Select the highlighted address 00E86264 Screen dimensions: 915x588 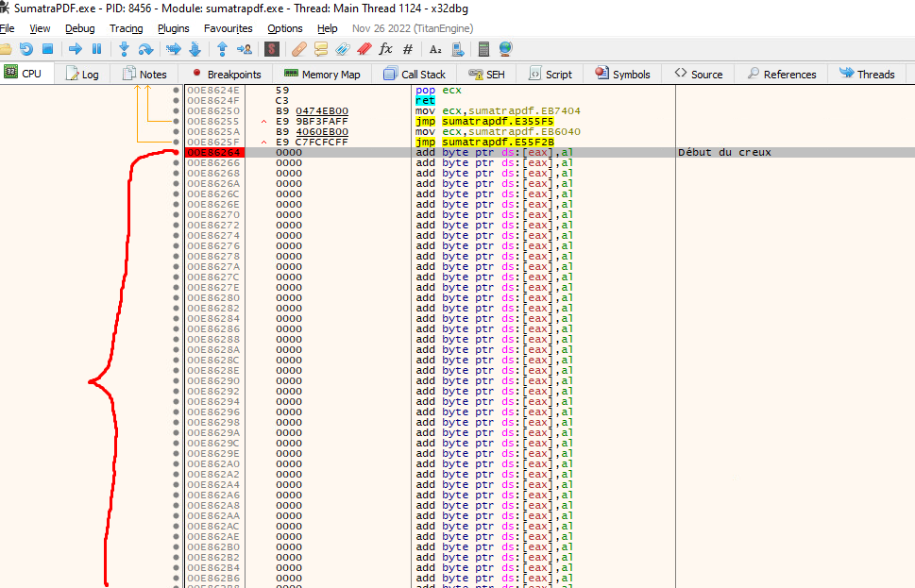[x=213, y=152]
